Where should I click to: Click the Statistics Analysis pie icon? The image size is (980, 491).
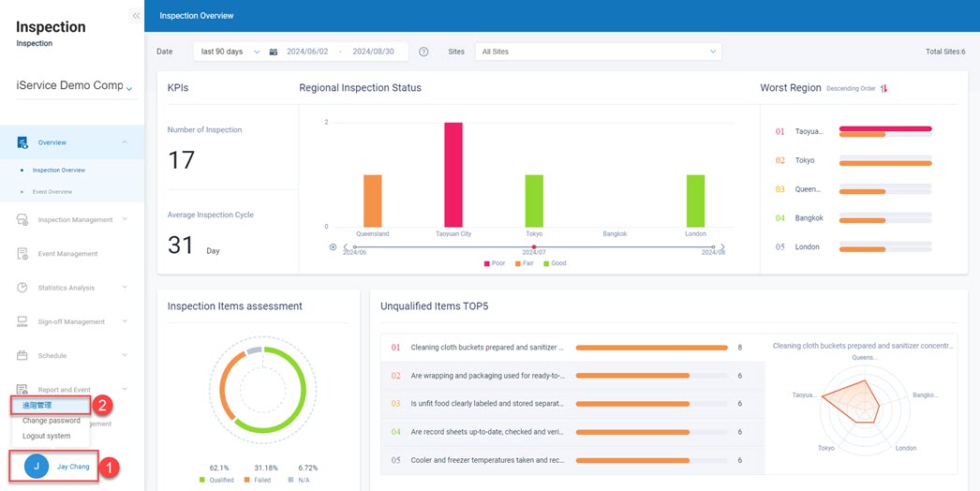pos(22,288)
